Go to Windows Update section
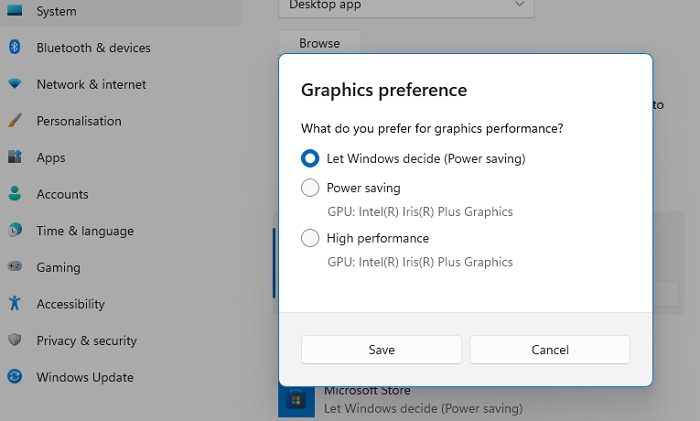This screenshot has height=421, width=700. pyautogui.click(x=84, y=377)
